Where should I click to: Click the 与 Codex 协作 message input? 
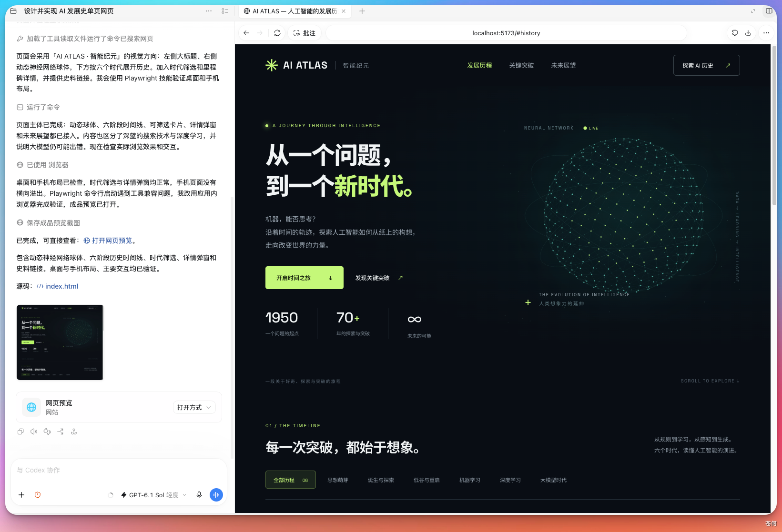tap(119, 470)
